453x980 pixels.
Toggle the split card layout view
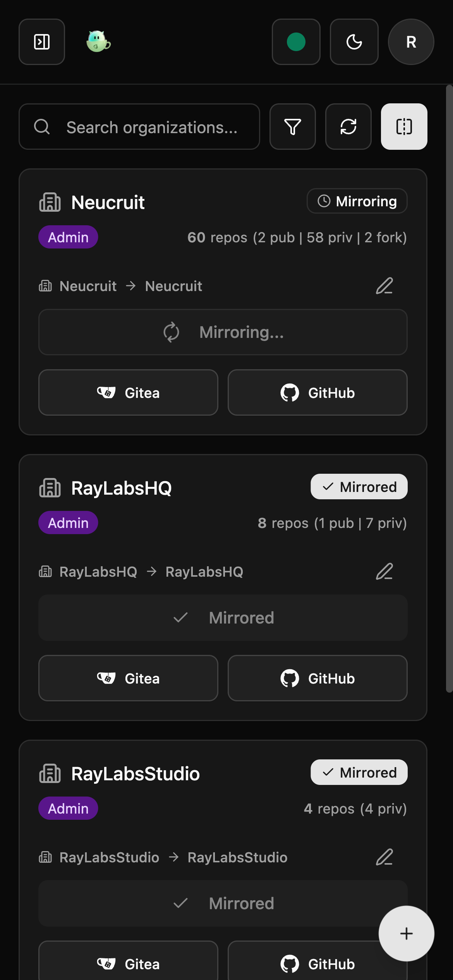(404, 127)
